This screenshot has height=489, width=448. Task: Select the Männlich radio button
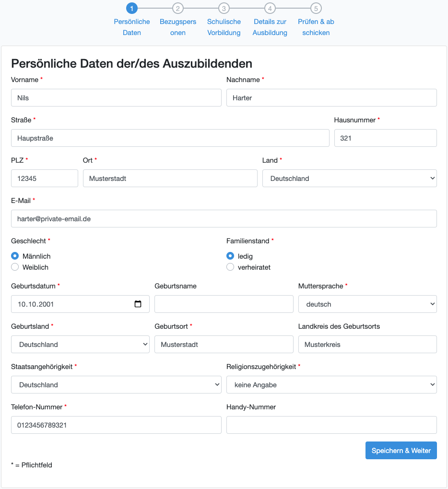click(x=15, y=256)
